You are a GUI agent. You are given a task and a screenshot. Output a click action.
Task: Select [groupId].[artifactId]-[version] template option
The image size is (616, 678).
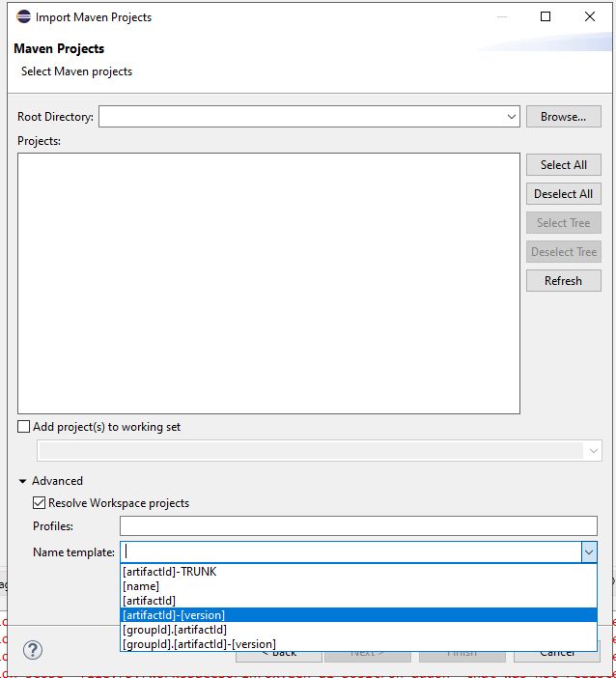[358, 644]
